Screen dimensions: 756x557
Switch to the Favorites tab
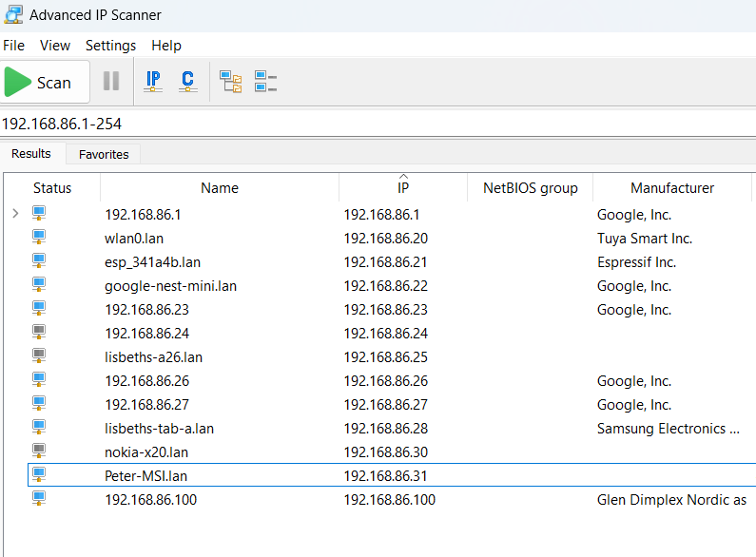coord(104,154)
